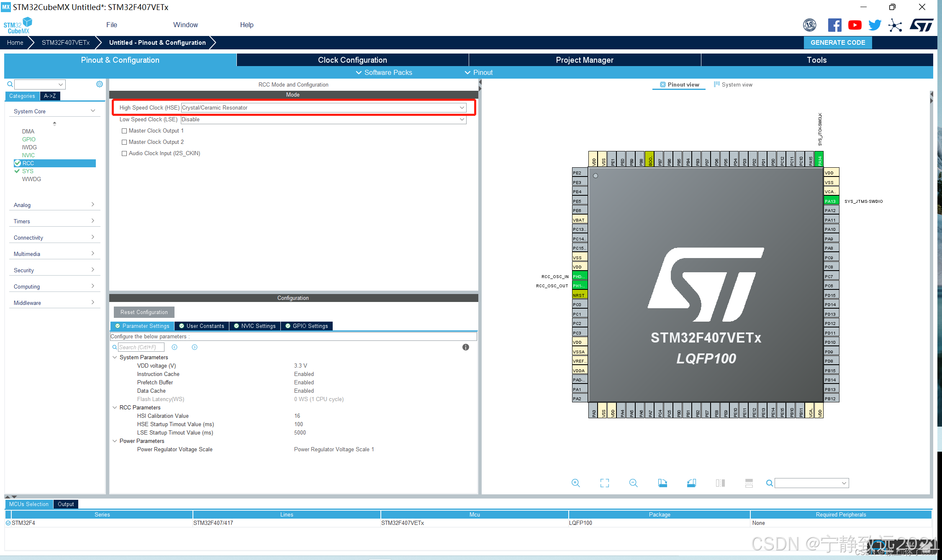The image size is (942, 560).
Task: Open the GPIO Settings tab
Action: [306, 326]
